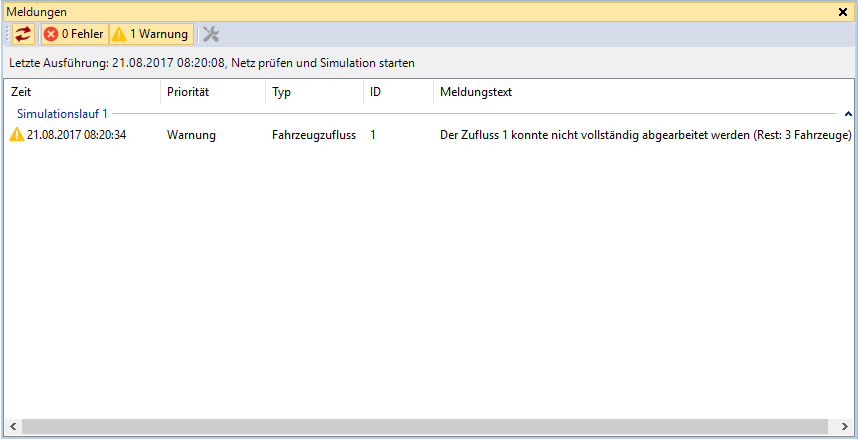
Task: Click the red arrows synchronize icon
Action: pos(23,34)
